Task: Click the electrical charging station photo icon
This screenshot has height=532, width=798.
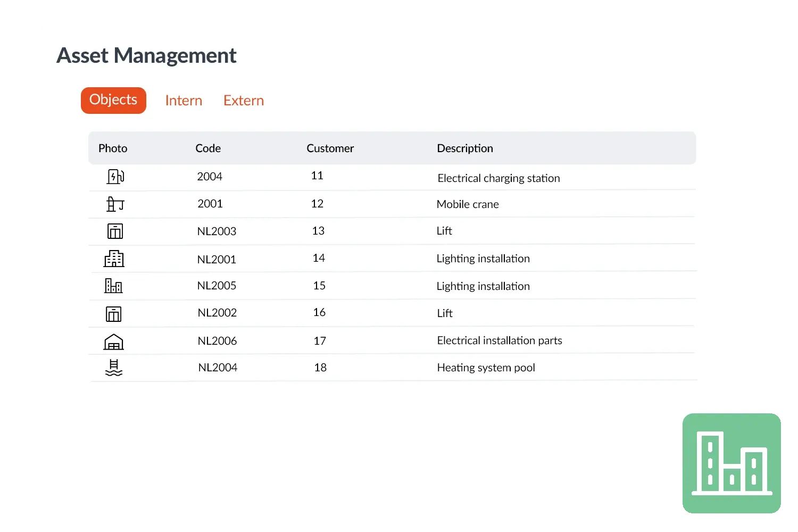Action: pyautogui.click(x=115, y=177)
